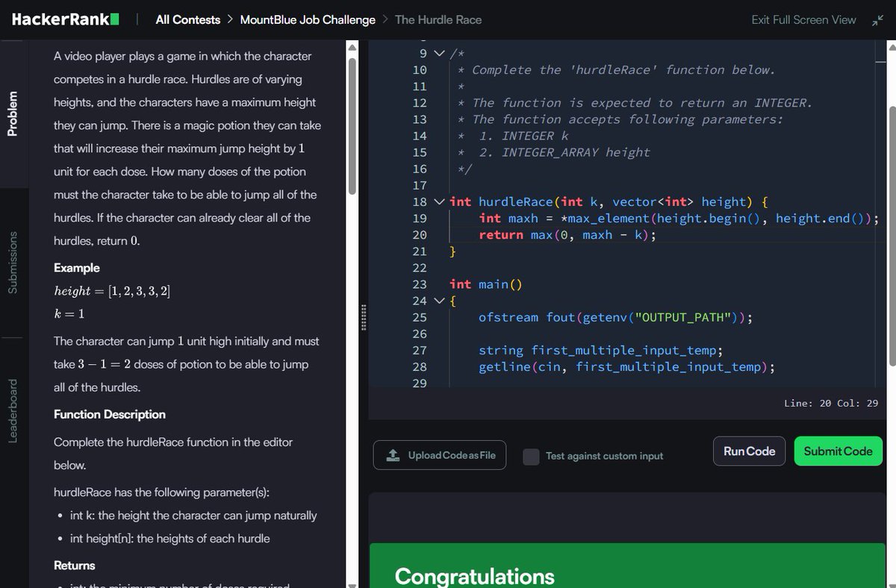Click the upload icon in Upload Code as File
Viewport: 896px width, 588px height.
click(393, 455)
